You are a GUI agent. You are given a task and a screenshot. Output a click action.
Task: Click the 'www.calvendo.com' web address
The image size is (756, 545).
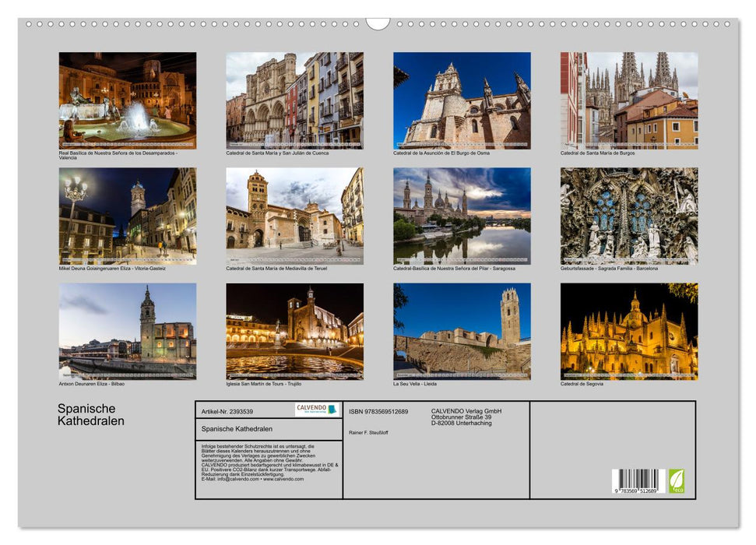(283, 480)
